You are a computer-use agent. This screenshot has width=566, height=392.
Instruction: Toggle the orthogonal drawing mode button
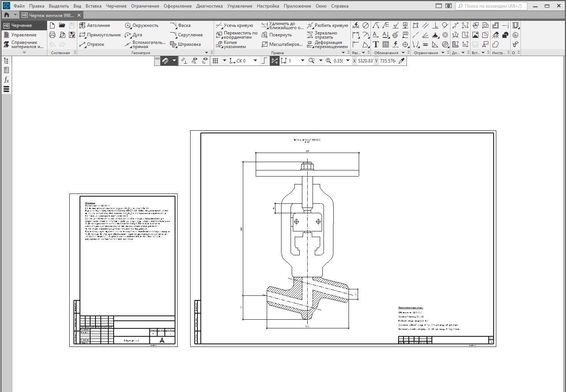pyautogui.click(x=264, y=61)
